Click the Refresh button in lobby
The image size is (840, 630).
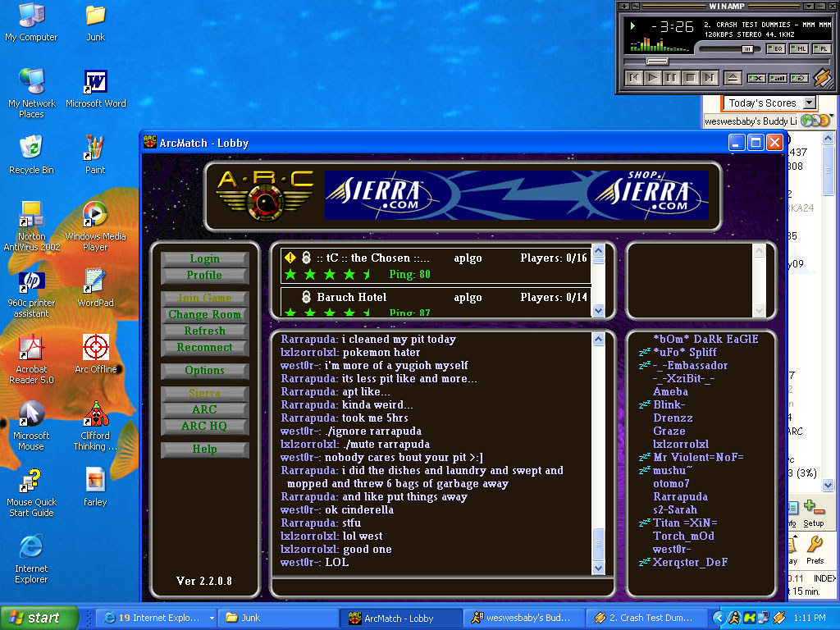coord(205,331)
